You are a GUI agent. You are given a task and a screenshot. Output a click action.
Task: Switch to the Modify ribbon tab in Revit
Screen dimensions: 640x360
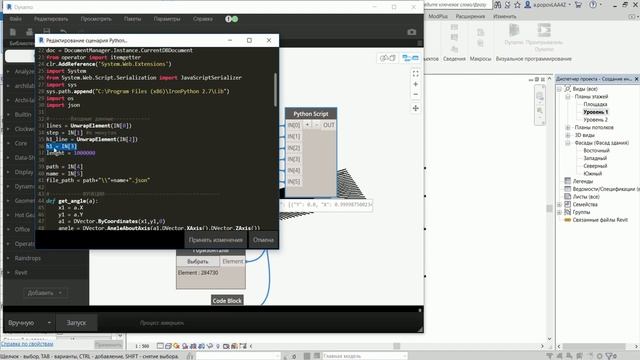pos(505,16)
